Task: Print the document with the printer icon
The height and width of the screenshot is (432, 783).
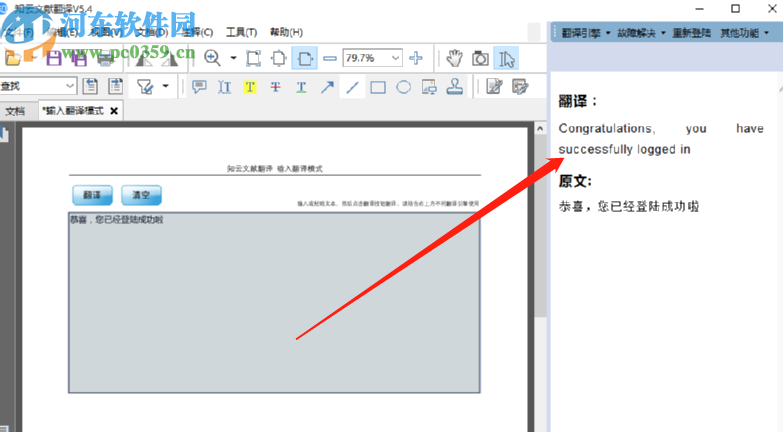Action: point(105,59)
